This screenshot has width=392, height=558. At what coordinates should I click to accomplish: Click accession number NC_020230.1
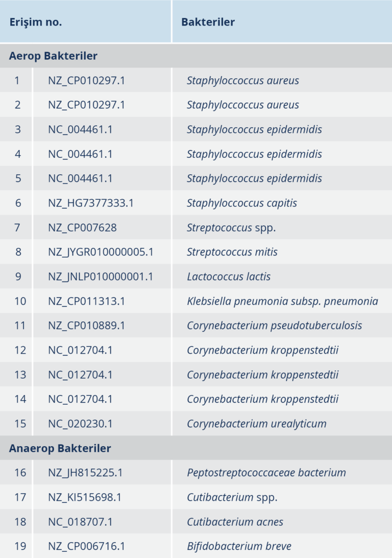tap(80, 424)
